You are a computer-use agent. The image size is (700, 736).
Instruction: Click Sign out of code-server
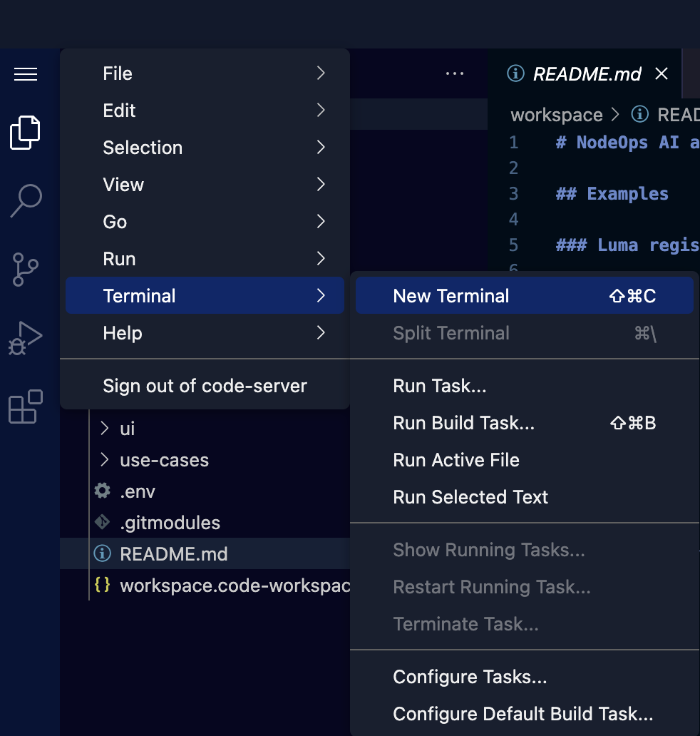point(203,385)
